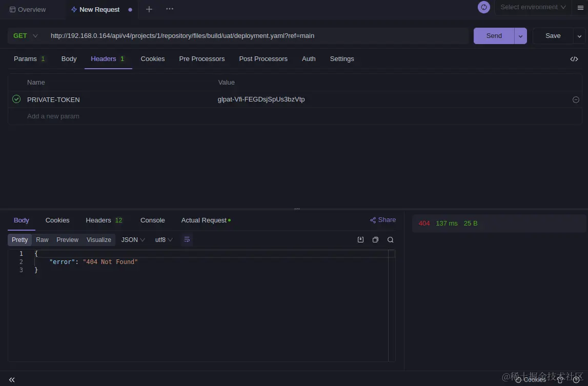
Task: Click the 404 status code
Action: coord(424,223)
